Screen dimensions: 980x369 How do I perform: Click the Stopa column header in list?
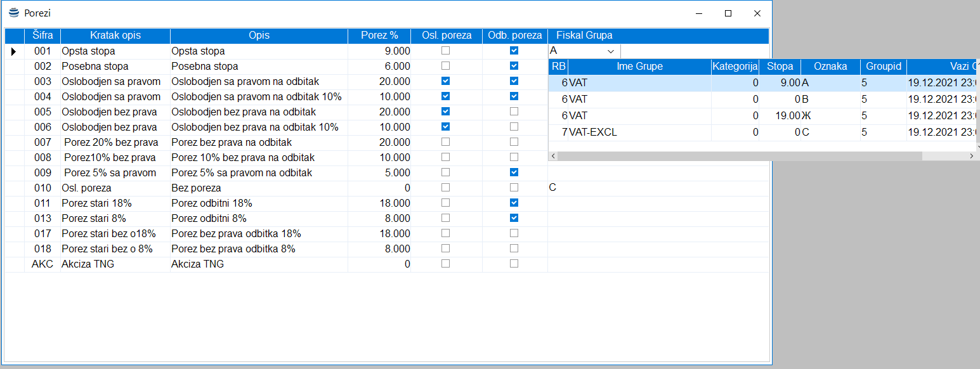[x=780, y=67]
